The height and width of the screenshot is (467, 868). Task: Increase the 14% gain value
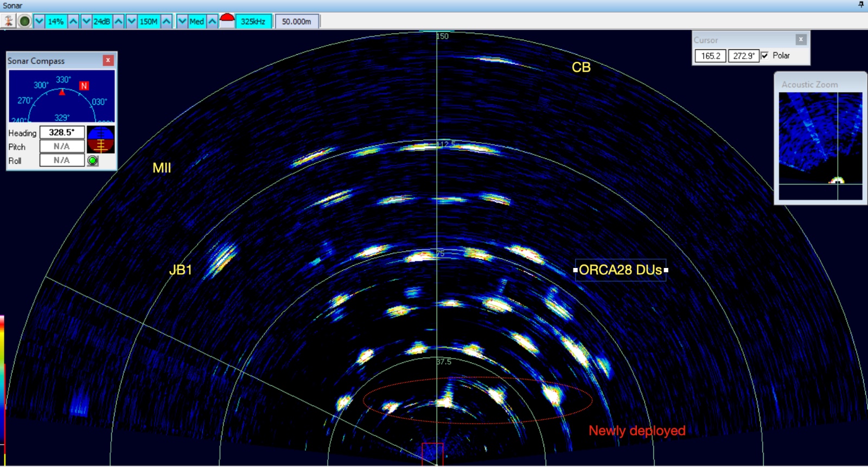coord(73,21)
